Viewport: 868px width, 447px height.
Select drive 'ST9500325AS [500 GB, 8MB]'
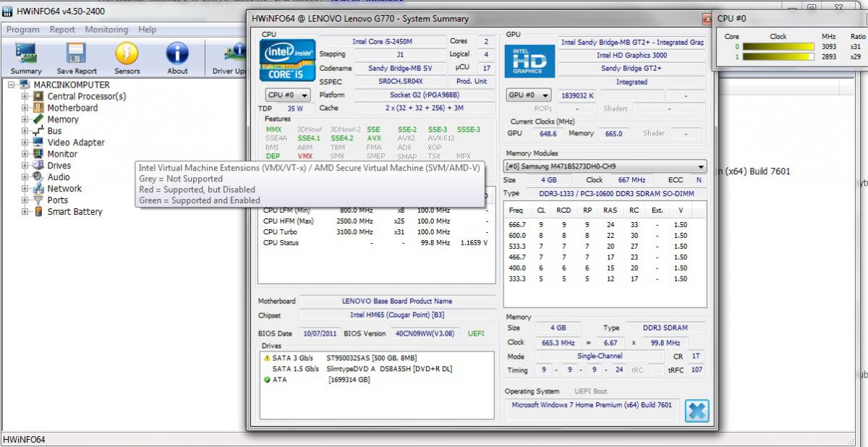371,358
